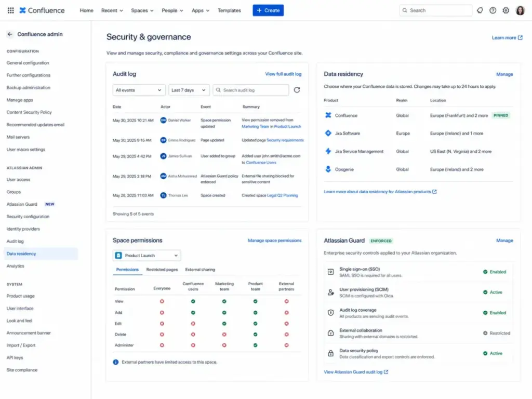Select Site compliance in the sidebar
Screen dimensions: 532x399
tap(22, 370)
